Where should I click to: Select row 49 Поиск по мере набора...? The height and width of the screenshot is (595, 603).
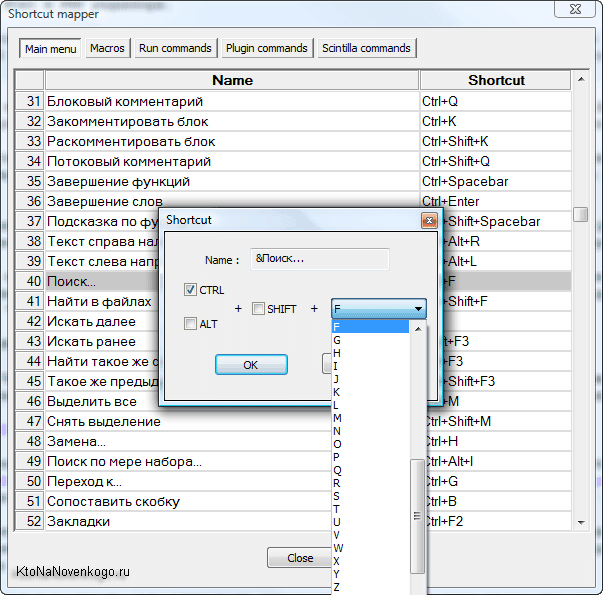pos(188,462)
